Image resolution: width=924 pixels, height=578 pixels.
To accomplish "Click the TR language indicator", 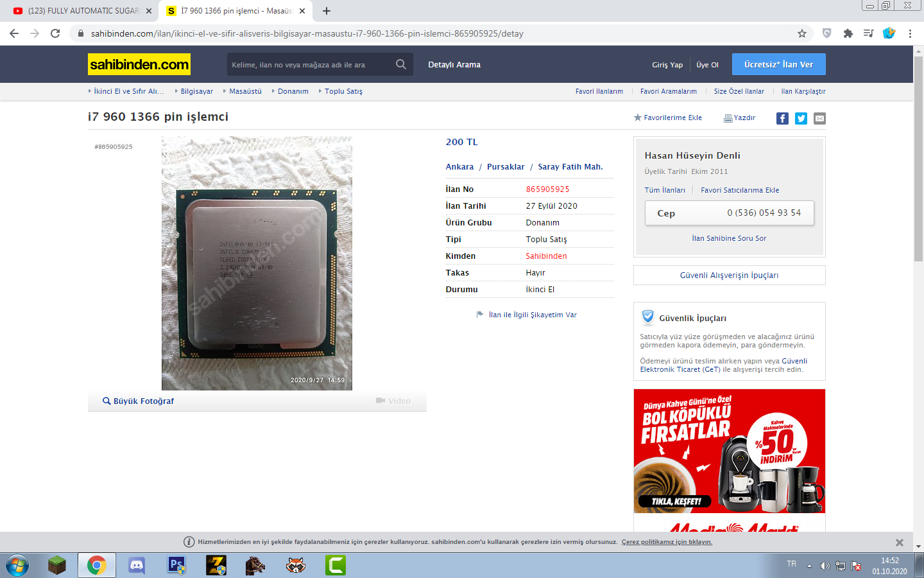I will [x=792, y=564].
